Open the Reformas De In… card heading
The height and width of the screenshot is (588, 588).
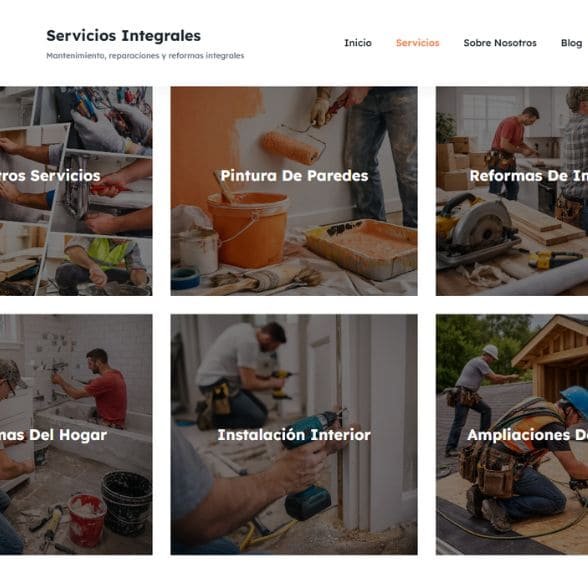pyautogui.click(x=529, y=176)
